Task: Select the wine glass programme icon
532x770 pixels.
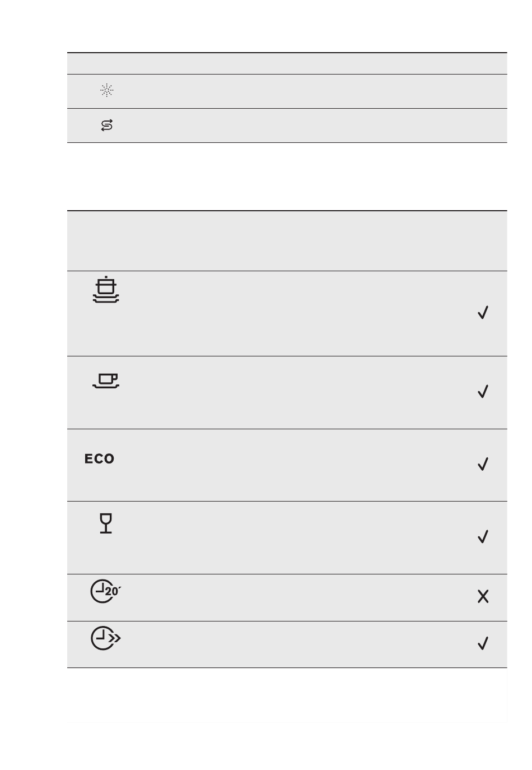Action: coord(106,523)
